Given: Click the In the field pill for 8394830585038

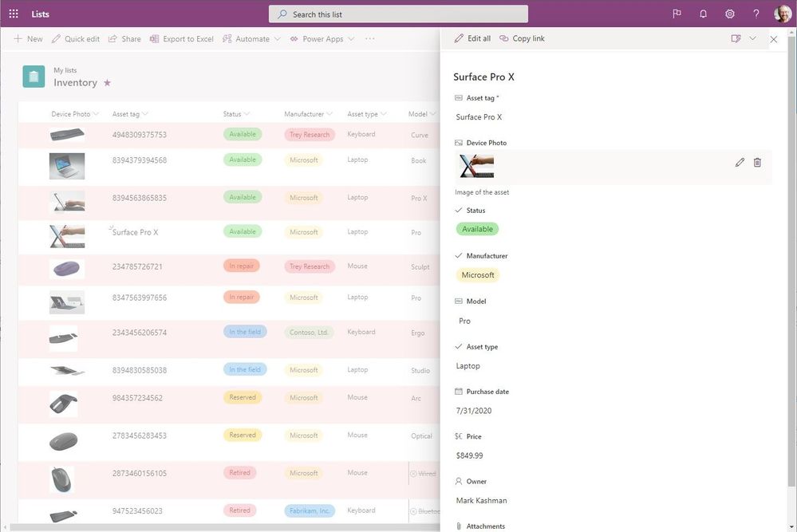Looking at the screenshot, I should [x=245, y=369].
